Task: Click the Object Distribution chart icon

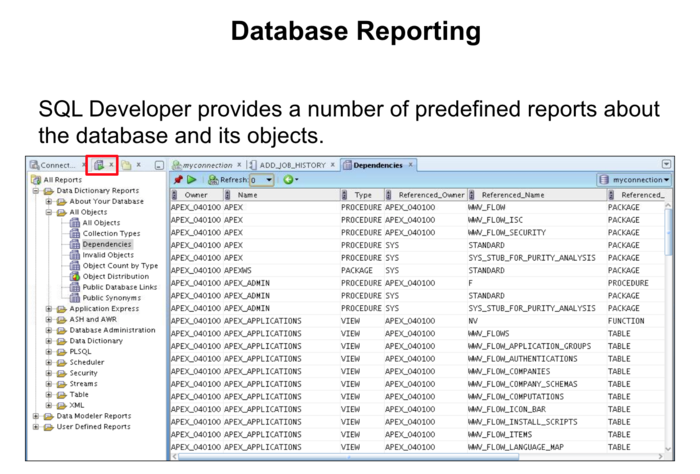Action: pyautogui.click(x=75, y=276)
